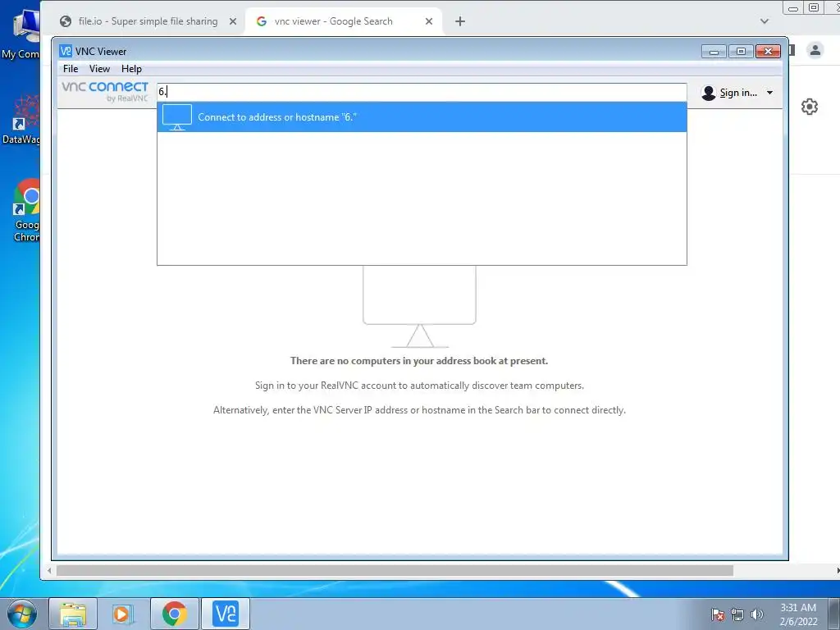The image size is (840, 630).
Task: Click 'There are no computers in your address book' text
Action: click(419, 361)
